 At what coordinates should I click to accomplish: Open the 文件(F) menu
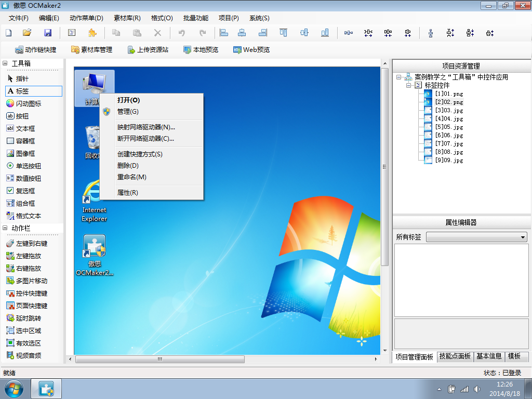tap(19, 18)
